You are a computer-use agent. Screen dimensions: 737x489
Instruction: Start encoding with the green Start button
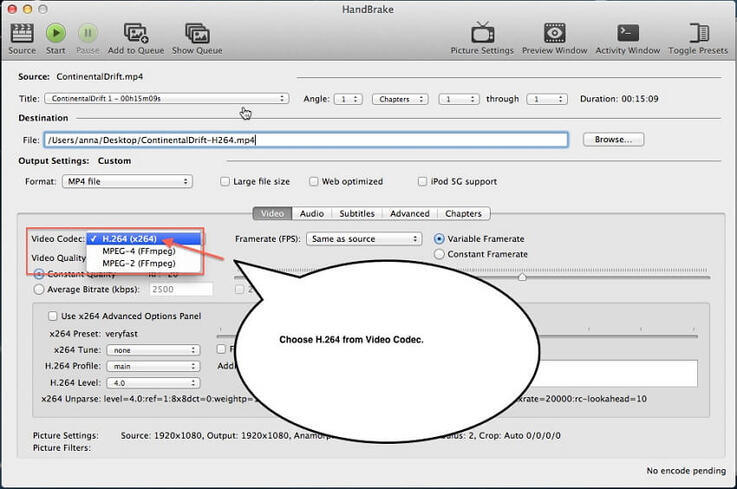(x=55, y=33)
